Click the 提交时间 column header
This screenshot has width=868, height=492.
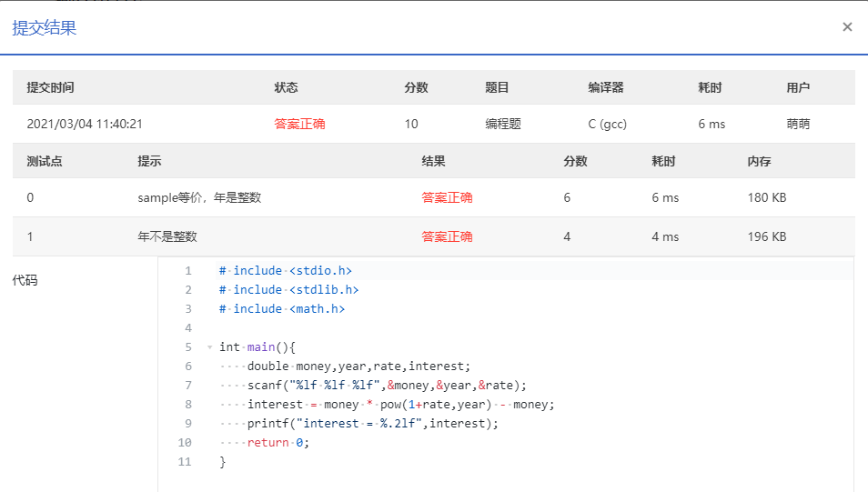point(50,87)
